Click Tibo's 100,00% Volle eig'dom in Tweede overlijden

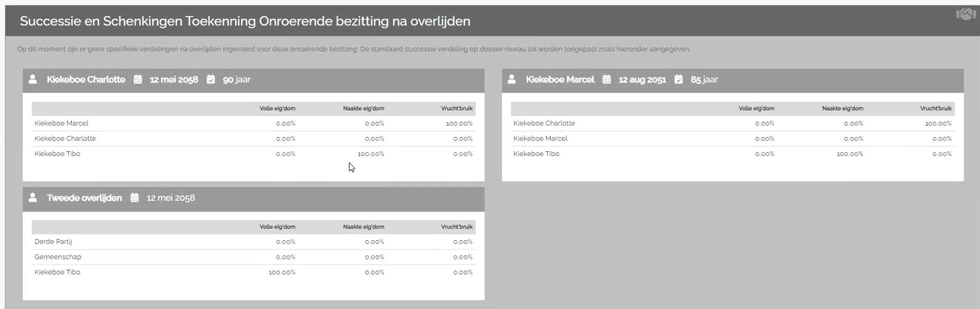pos(282,272)
